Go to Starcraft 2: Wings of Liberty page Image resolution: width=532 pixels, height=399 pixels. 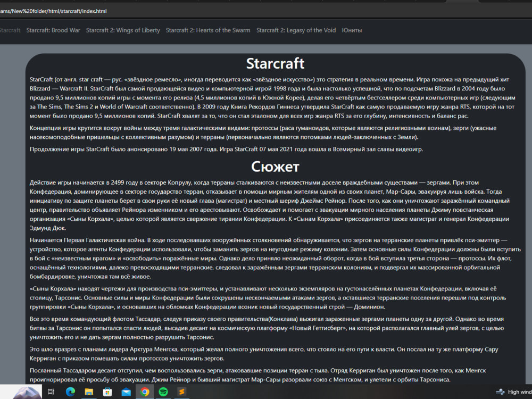123,30
